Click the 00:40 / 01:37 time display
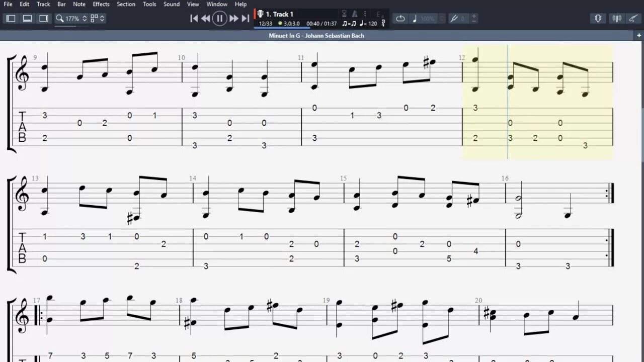Screen dimensions: 644x362 (321, 24)
